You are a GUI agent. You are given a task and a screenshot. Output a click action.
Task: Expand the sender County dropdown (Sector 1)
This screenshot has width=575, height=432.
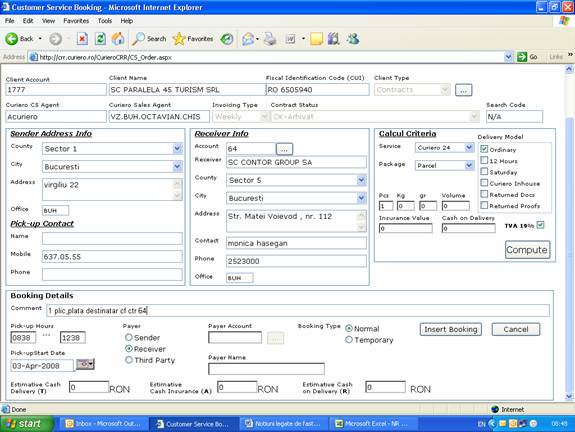click(177, 149)
